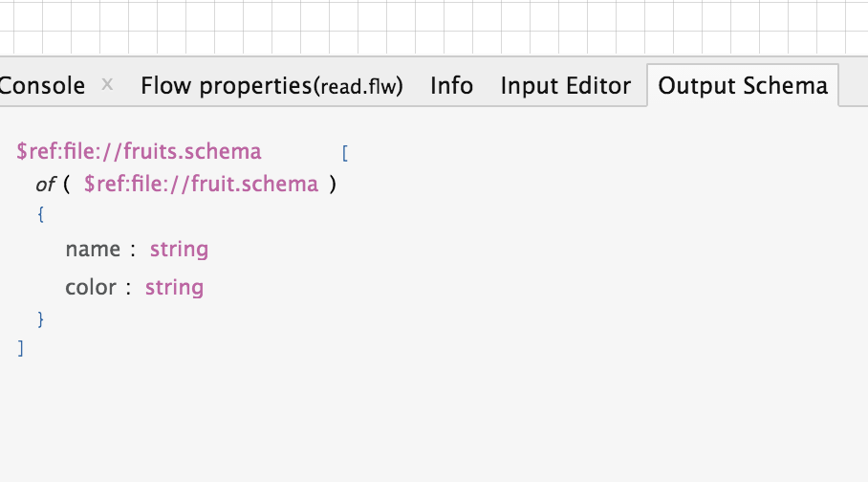Click the closing curly brace of the object
Screen dimensions: 868x482
[40, 319]
